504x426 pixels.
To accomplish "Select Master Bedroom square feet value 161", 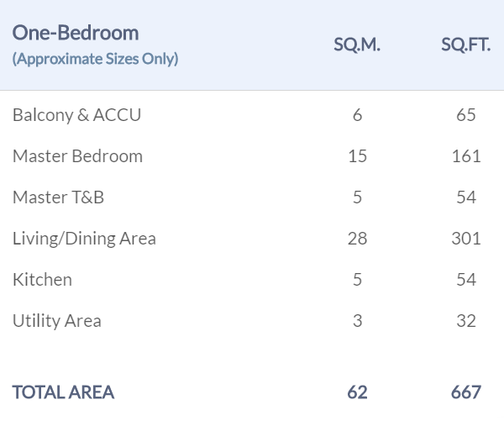I will click(466, 156).
